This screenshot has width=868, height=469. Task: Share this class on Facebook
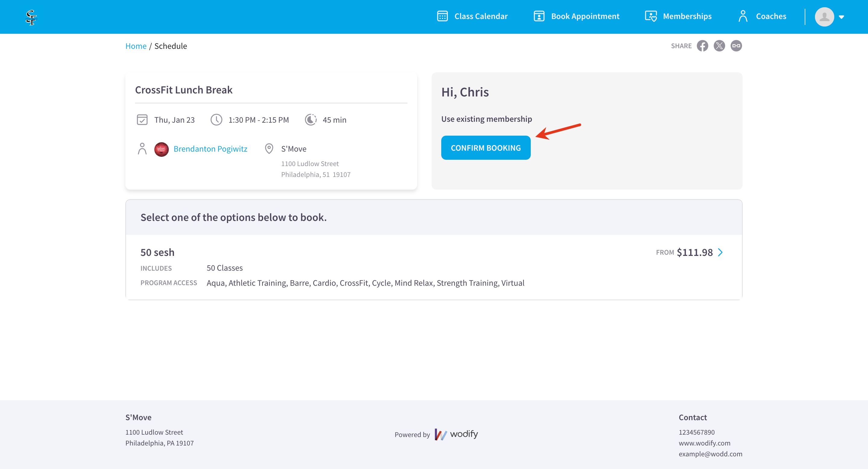tap(702, 46)
